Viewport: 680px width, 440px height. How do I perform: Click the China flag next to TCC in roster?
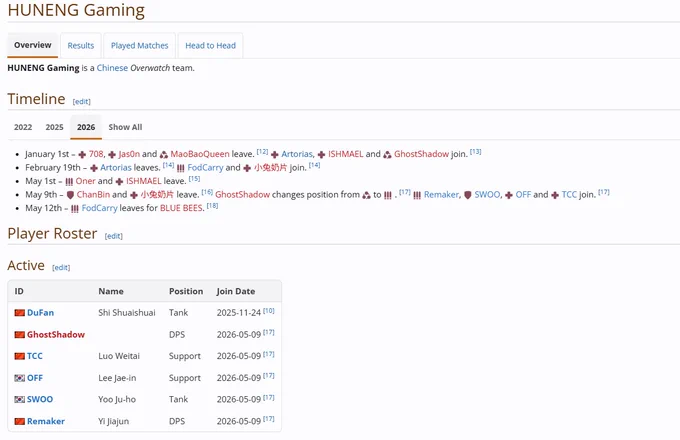pyautogui.click(x=20, y=356)
